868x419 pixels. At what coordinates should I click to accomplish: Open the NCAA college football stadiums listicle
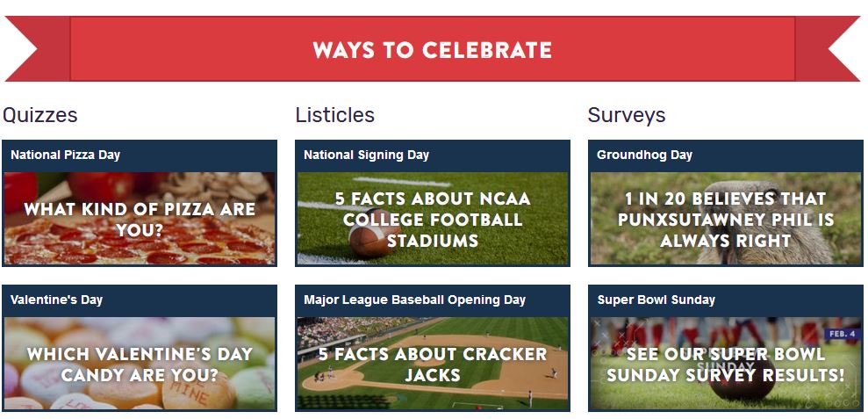point(433,220)
